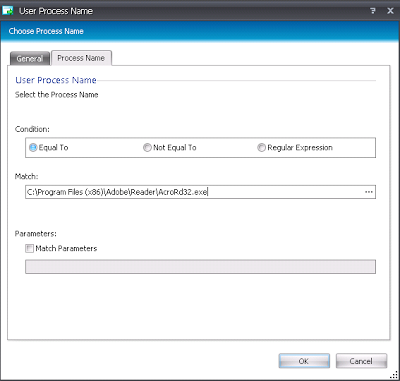400x381 pixels.
Task: Click the Match Parameters label text
Action: click(66, 248)
